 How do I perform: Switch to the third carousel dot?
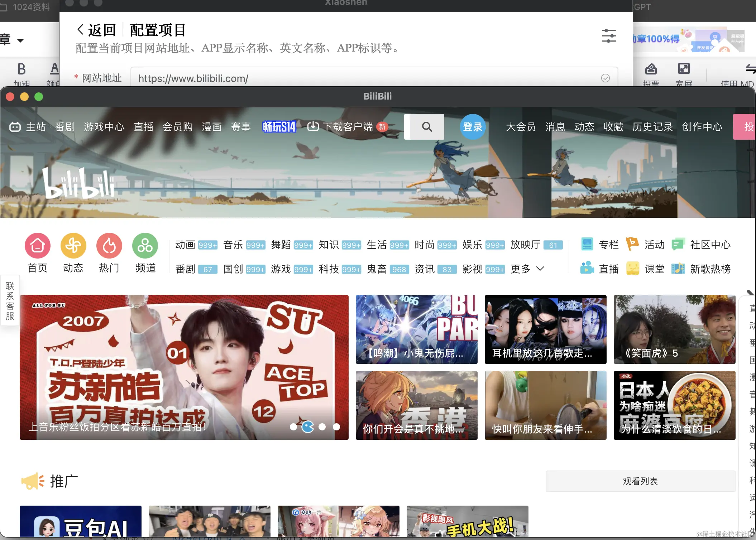(322, 427)
